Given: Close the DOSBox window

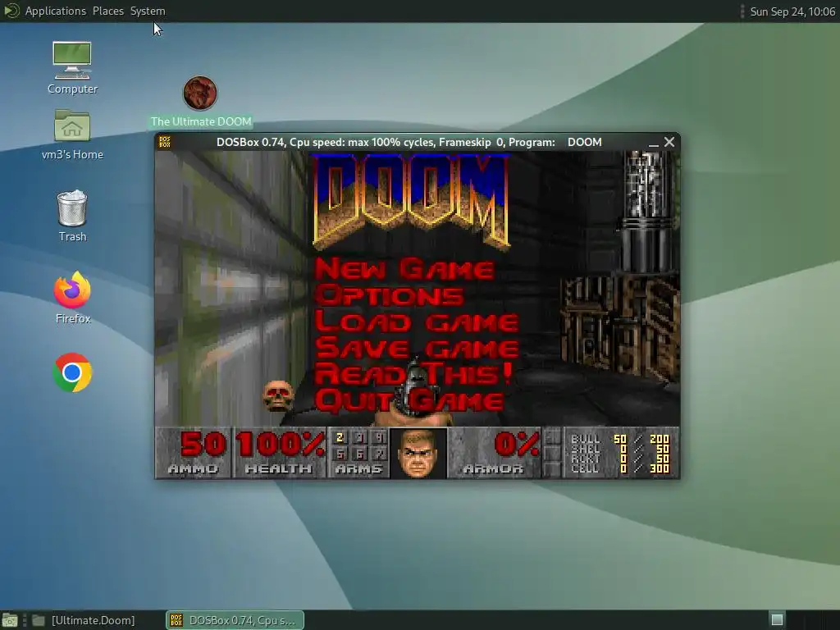Looking at the screenshot, I should (x=669, y=142).
